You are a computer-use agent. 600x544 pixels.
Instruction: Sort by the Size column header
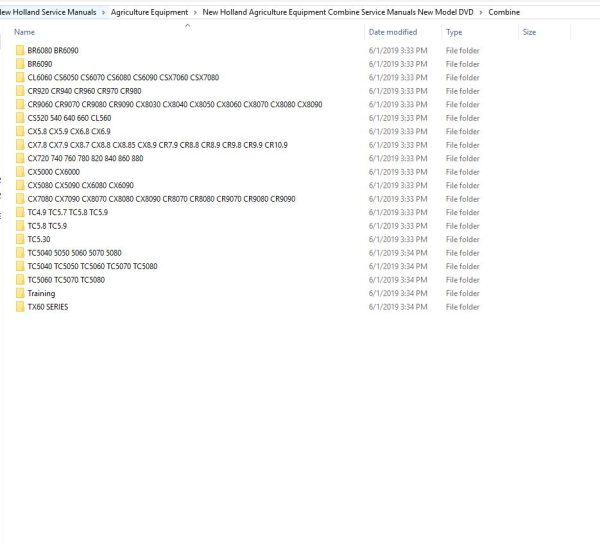point(529,32)
